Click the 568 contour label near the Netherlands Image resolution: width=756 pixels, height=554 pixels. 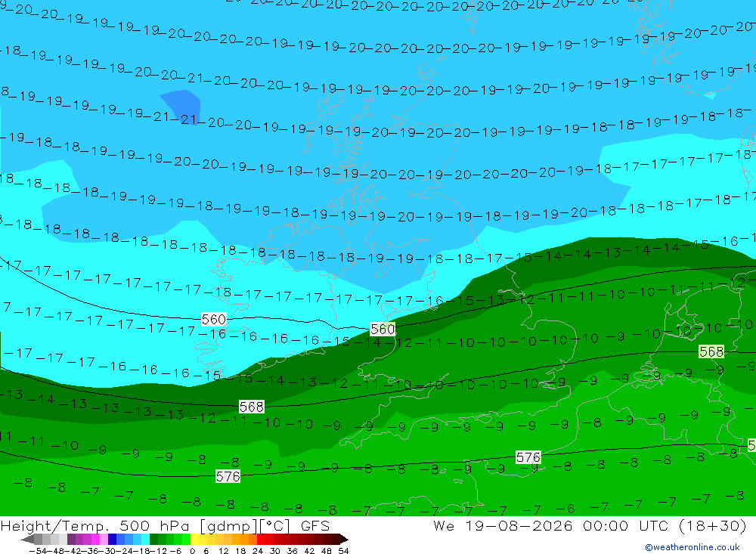tap(711, 352)
